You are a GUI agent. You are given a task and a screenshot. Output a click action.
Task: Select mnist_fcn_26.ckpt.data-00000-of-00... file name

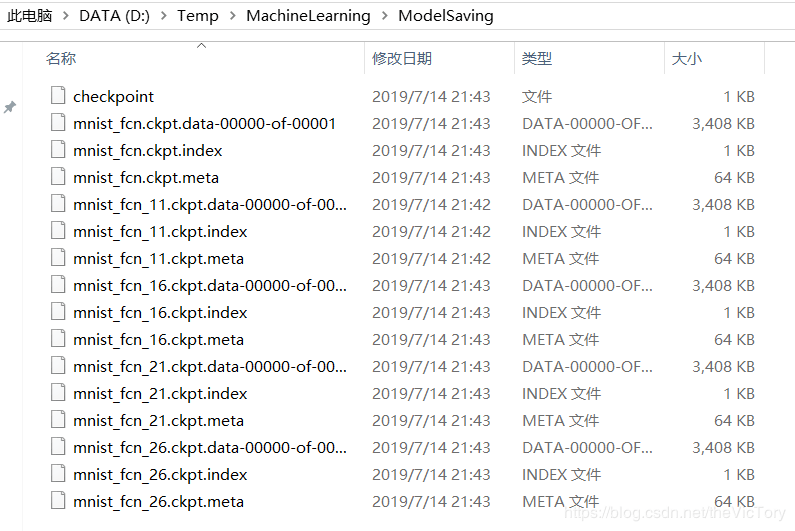pyautogui.click(x=210, y=447)
